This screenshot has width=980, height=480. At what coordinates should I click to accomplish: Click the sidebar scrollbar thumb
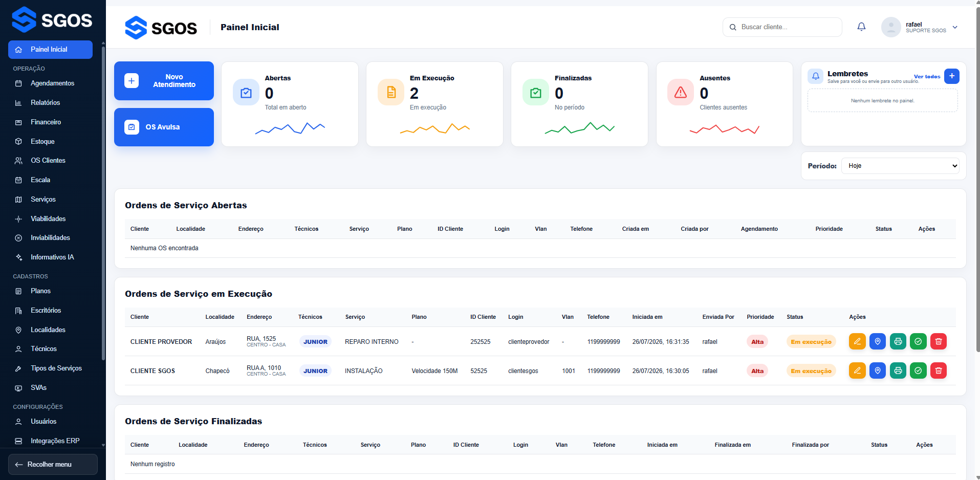(x=103, y=202)
